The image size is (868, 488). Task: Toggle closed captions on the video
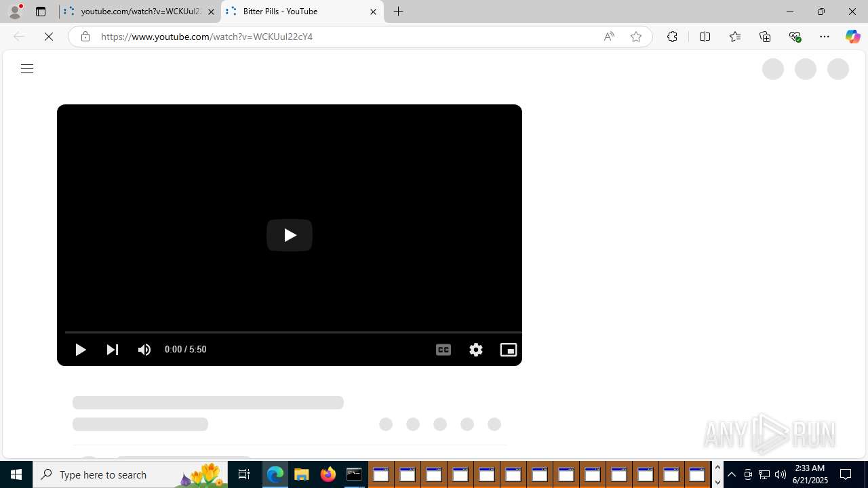pos(443,350)
